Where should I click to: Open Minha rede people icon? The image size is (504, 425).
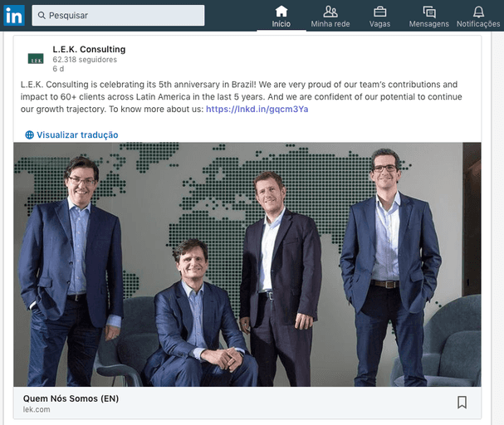pyautogui.click(x=330, y=12)
